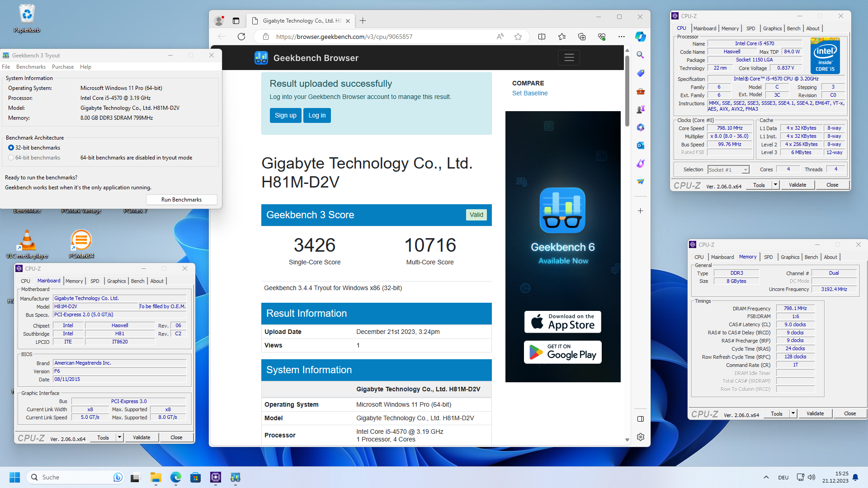Add page to favorites star icon
The image size is (868, 488).
coord(518,37)
